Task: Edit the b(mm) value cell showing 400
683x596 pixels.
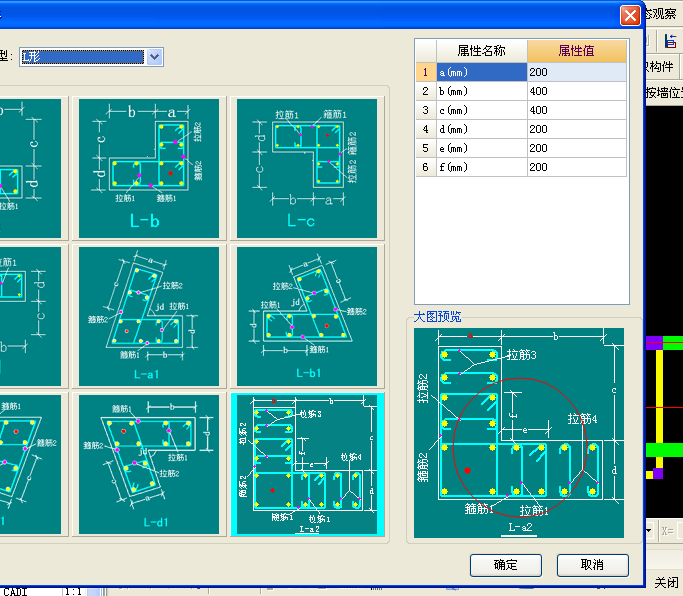Action: [576, 91]
